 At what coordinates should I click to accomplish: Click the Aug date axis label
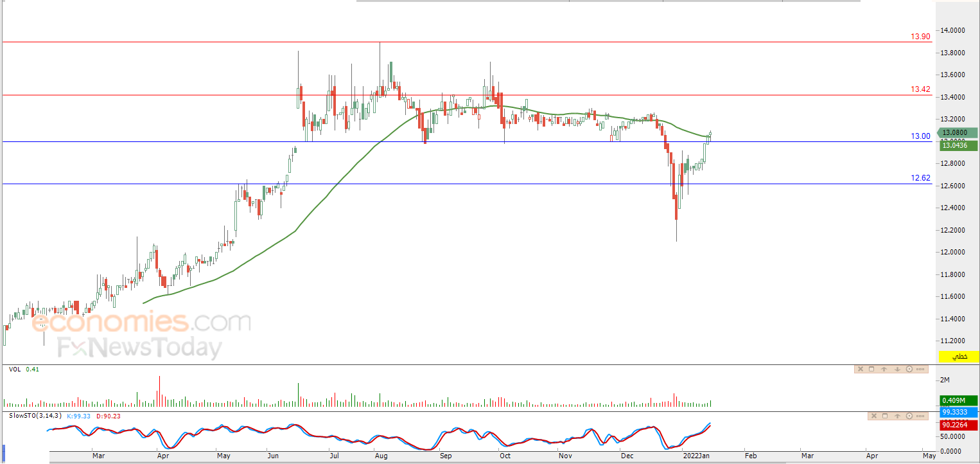click(x=381, y=456)
